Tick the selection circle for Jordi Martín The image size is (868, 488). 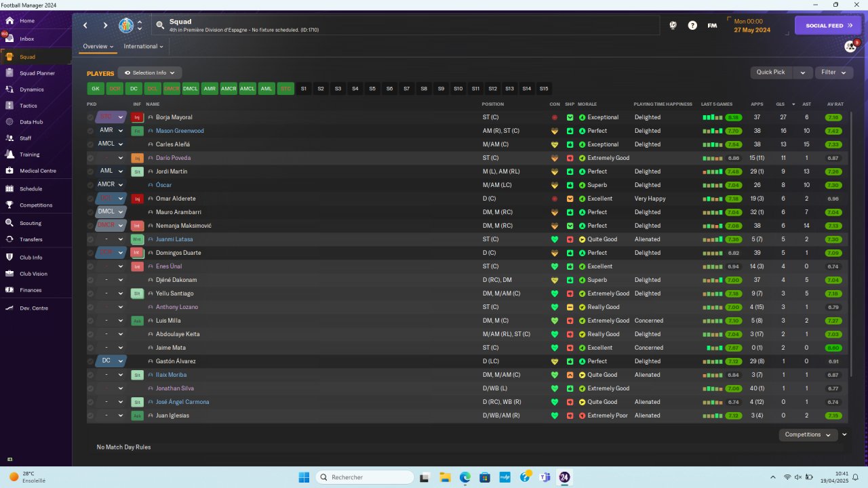90,171
